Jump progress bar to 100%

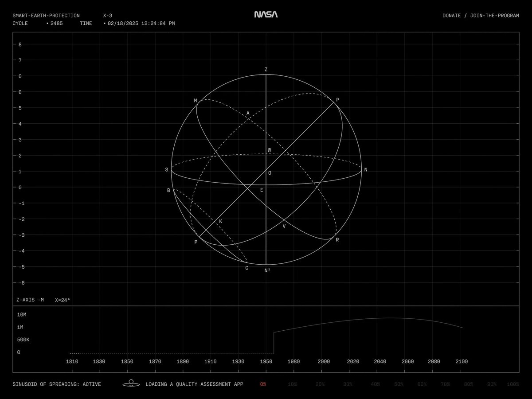pyautogui.click(x=513, y=384)
